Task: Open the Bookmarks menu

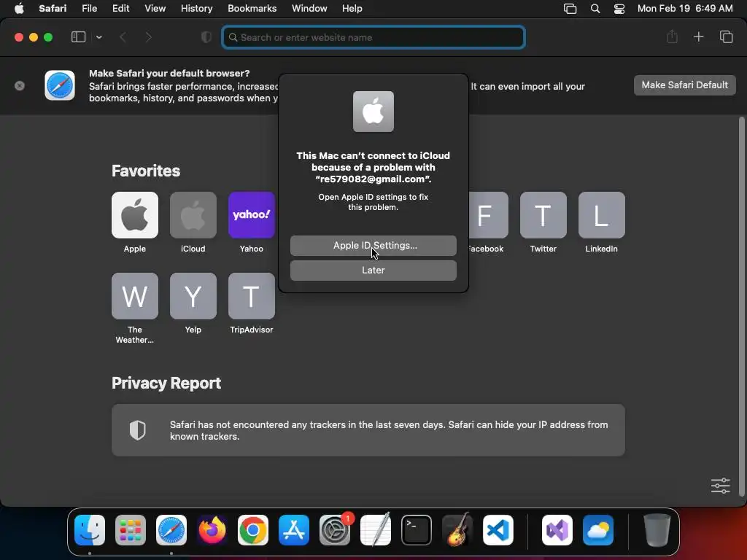Action: [252, 8]
